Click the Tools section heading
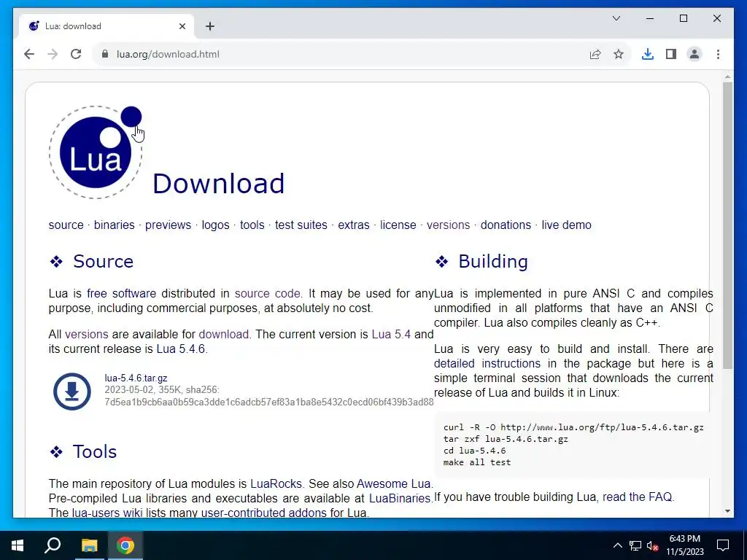Screen dimensions: 747x560 click(x=94, y=451)
